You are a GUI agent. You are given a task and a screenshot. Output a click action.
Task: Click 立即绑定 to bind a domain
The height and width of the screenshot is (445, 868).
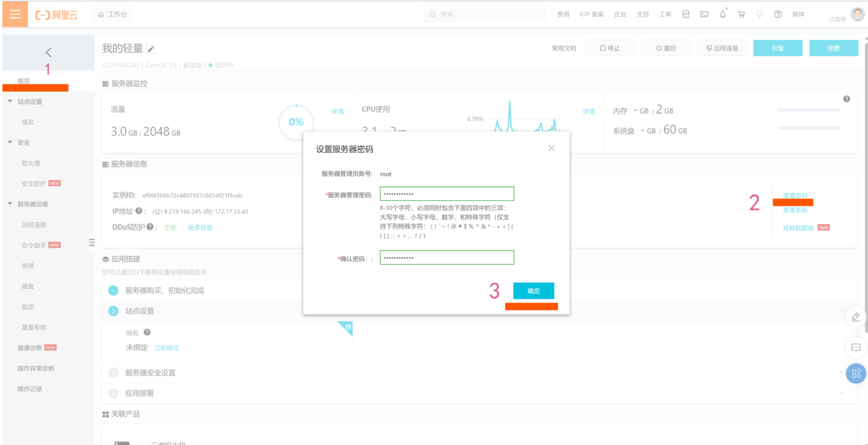click(x=167, y=347)
